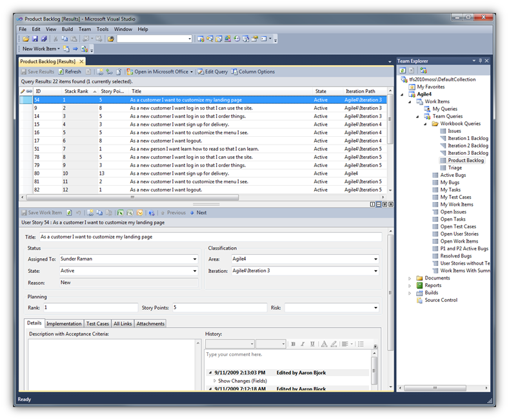Click the Title input field
Image resolution: width=509 pixels, height=420 pixels.
click(210, 237)
